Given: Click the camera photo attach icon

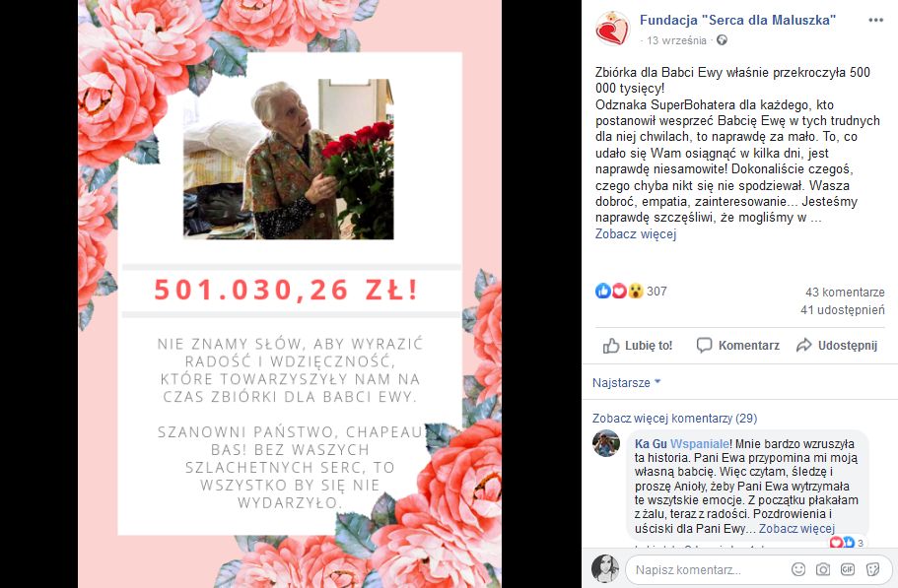Looking at the screenshot, I should (822, 569).
